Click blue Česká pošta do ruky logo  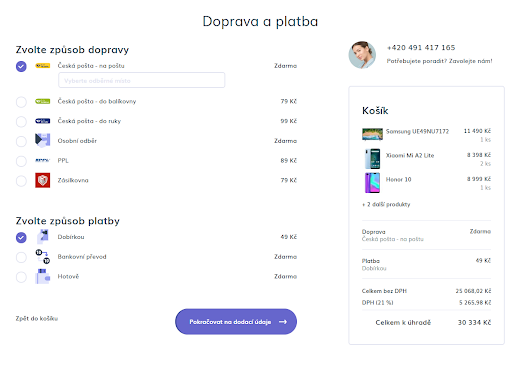point(43,121)
